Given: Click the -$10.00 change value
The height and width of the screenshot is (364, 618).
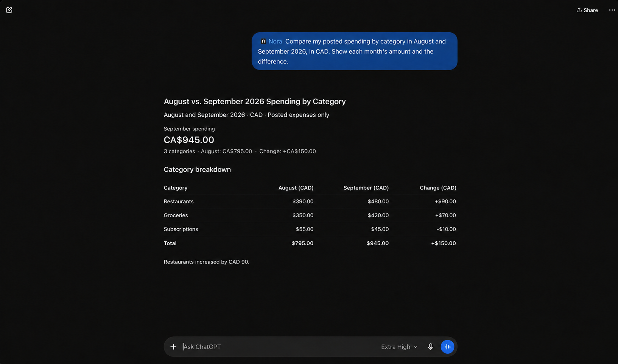Looking at the screenshot, I should tap(446, 229).
